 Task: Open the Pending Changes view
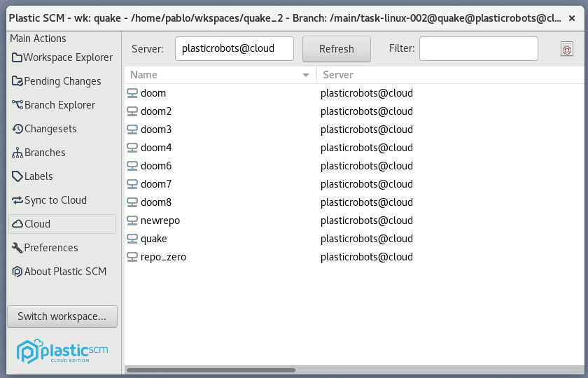(x=62, y=81)
